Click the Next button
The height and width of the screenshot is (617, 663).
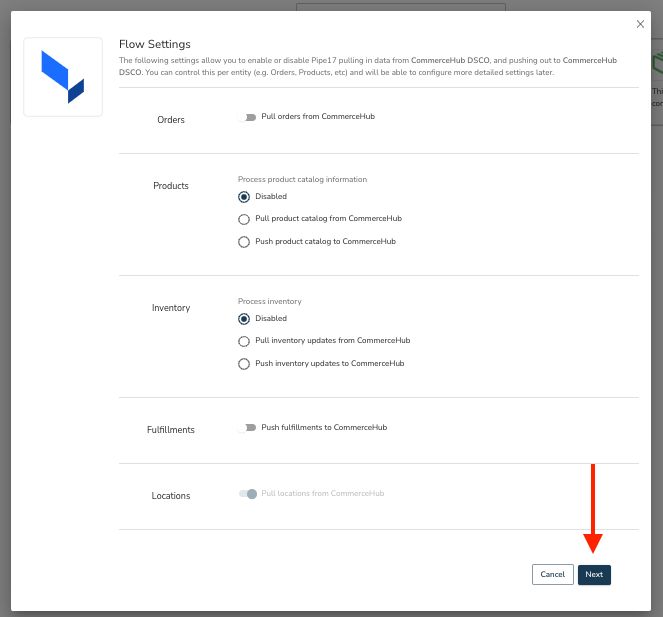coord(594,574)
